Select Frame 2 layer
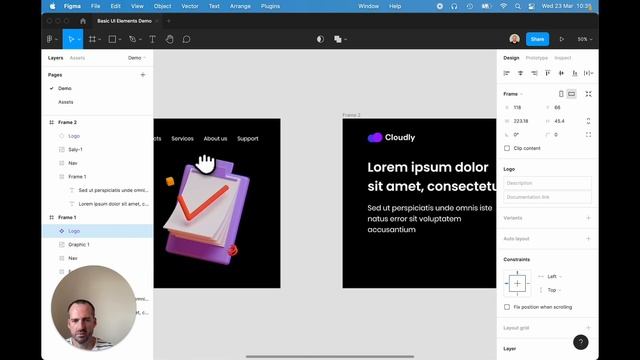The width and height of the screenshot is (640, 360). [67, 122]
